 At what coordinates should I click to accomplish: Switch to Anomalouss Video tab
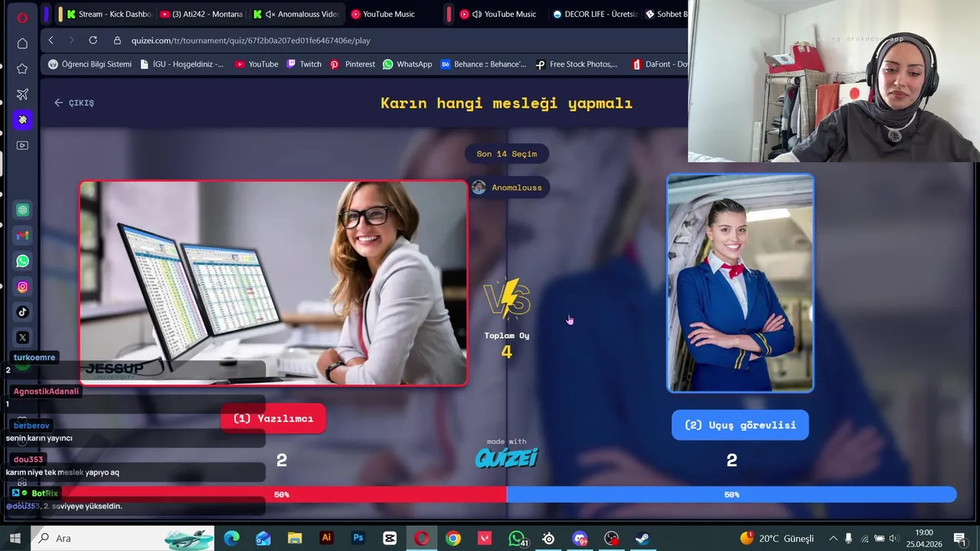[296, 14]
